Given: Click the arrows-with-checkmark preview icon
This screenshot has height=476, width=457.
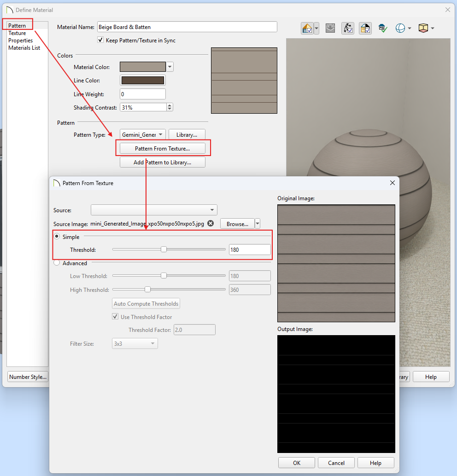Looking at the screenshot, I should pos(348,28).
